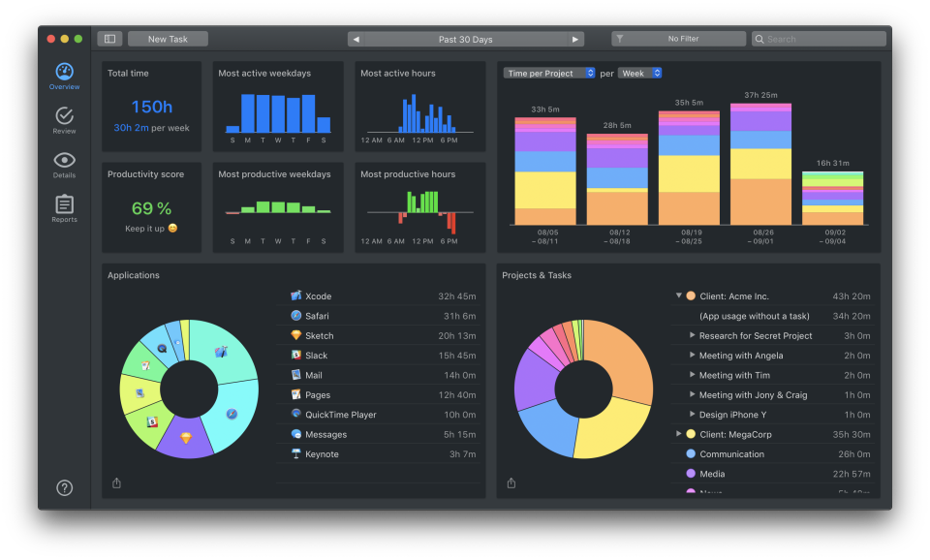
Task: Click the Safari app icon in list
Action: (296, 315)
